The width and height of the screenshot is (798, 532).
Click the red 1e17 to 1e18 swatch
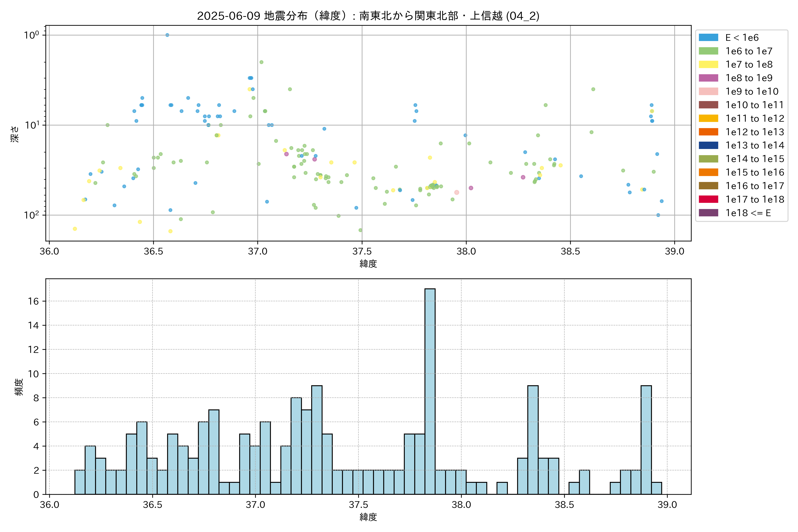[708, 199]
